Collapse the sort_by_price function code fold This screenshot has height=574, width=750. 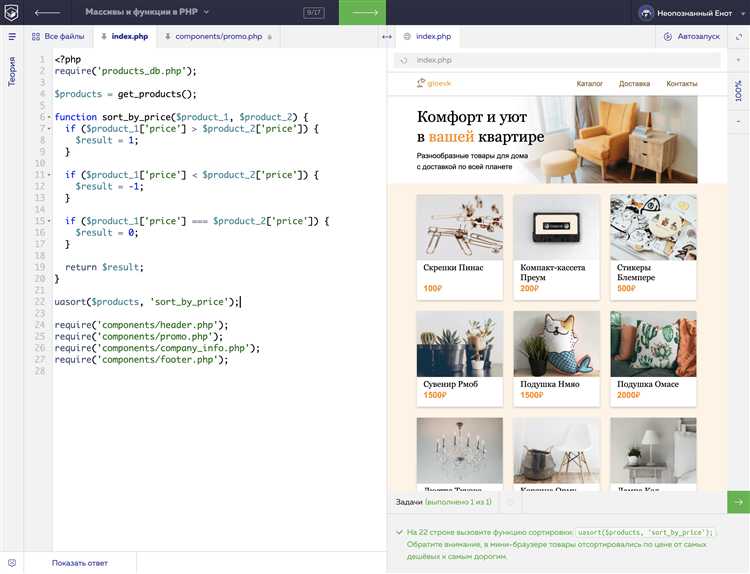point(47,117)
